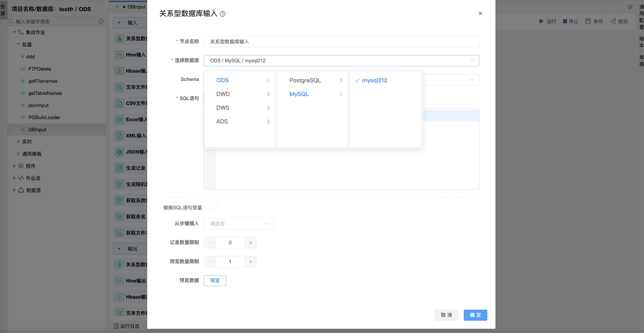Image resolution: width=644 pixels, height=333 pixels.
Task: Enable the 替换SQL语句变量 checkbox
Action: 214,207
